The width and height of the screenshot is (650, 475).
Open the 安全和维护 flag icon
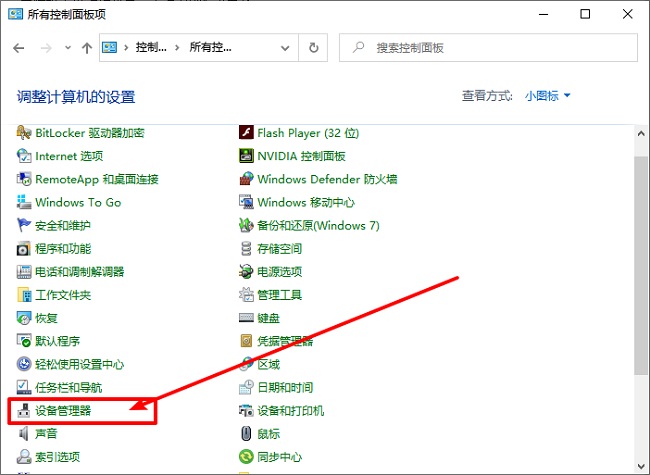[24, 225]
